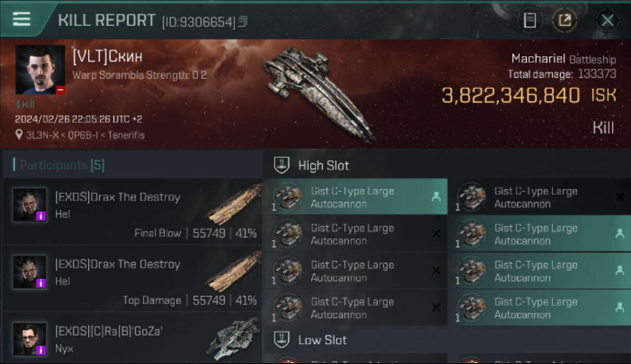Viewport: 631px width, 364px height.
Task: Open info on first Drax The Destroy
Action: (x=41, y=215)
